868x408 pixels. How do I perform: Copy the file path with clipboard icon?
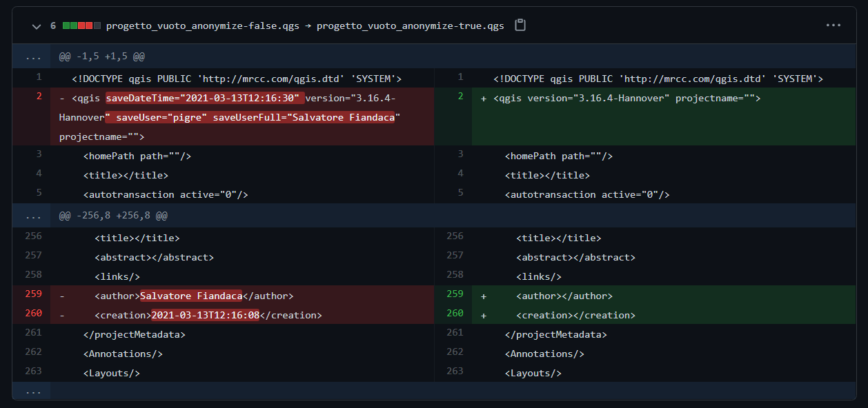pos(520,25)
